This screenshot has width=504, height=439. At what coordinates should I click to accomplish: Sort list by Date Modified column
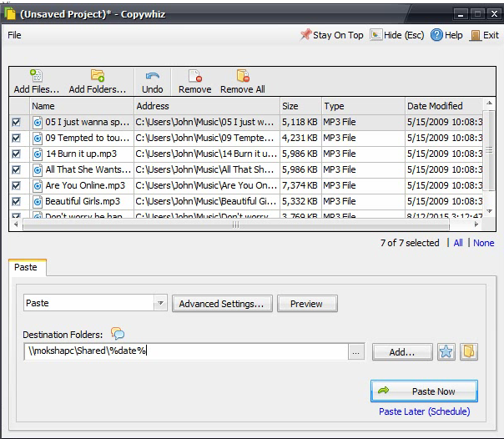coord(444,106)
